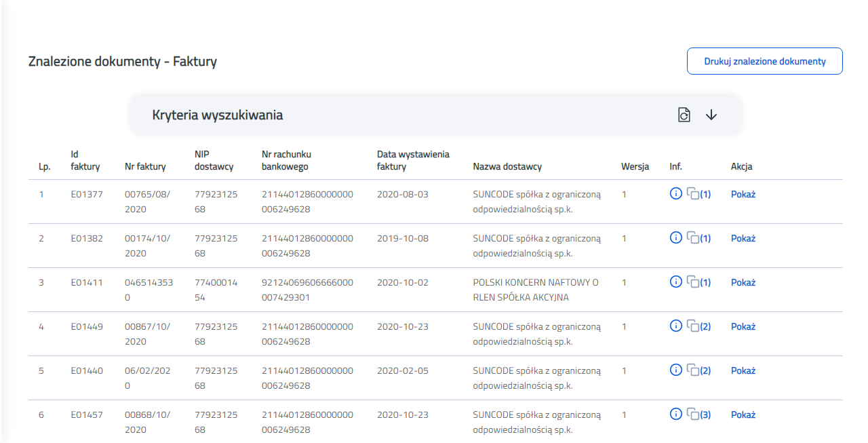Click invoice number 00867/10/2020
This screenshot has width=868, height=443.
pos(148,334)
